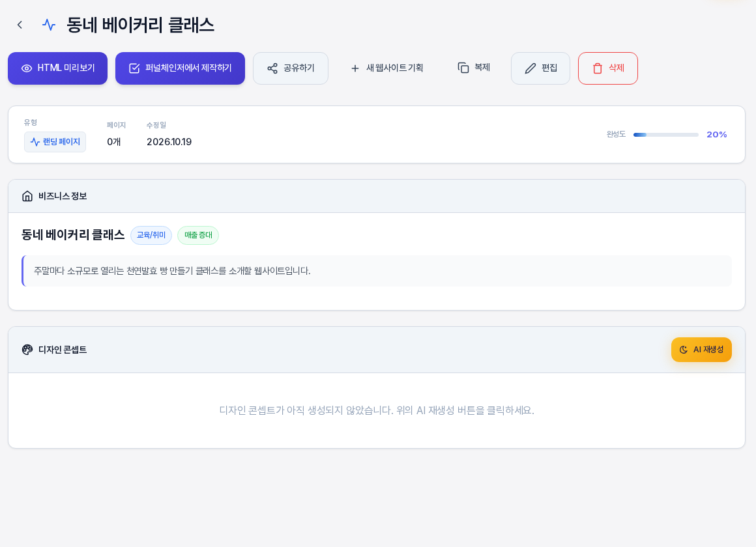
Task: Click the empty design concept message text
Action: pos(377,411)
